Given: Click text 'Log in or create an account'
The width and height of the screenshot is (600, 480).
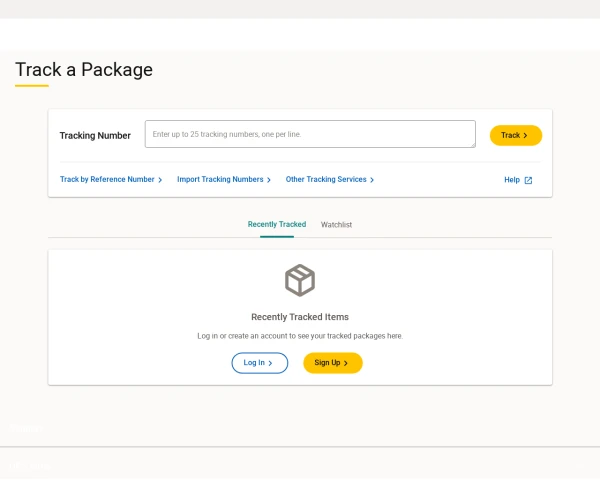Looking at the screenshot, I should point(242,336).
